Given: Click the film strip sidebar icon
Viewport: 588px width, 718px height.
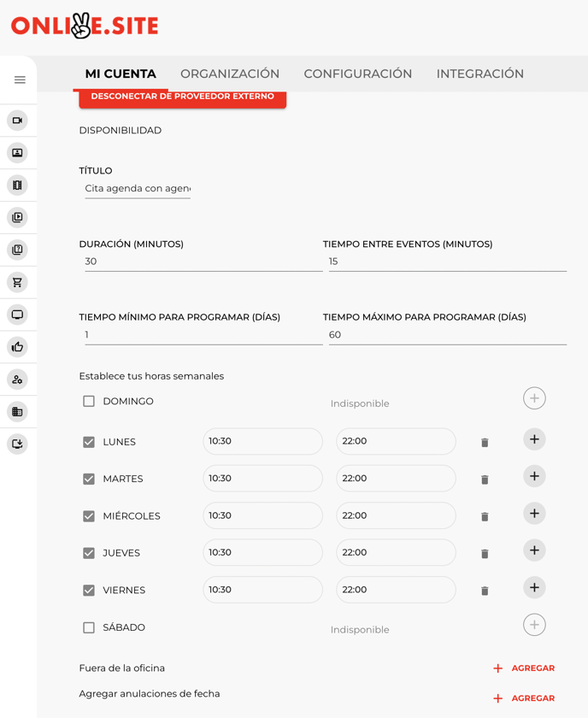Looking at the screenshot, I should (17, 185).
